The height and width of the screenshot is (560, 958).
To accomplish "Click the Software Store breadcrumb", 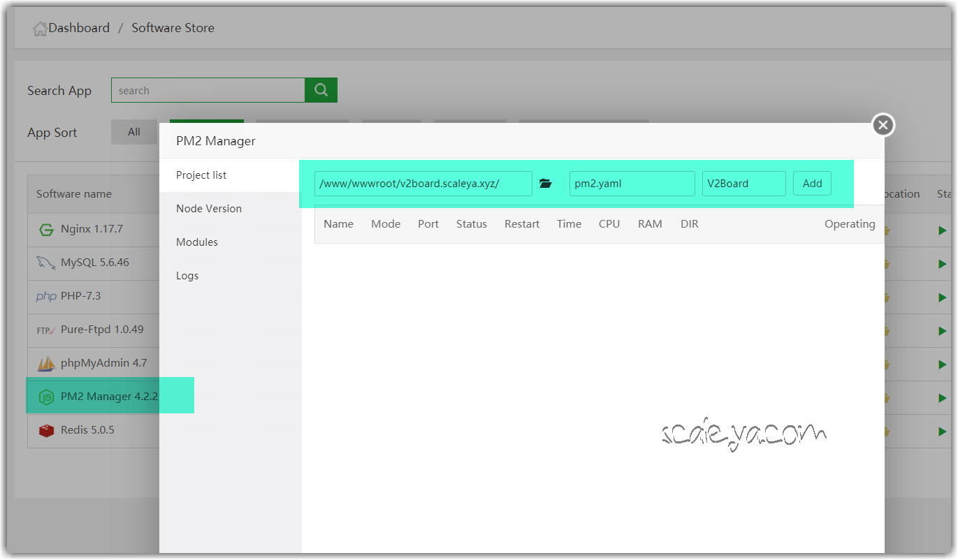I will (173, 28).
